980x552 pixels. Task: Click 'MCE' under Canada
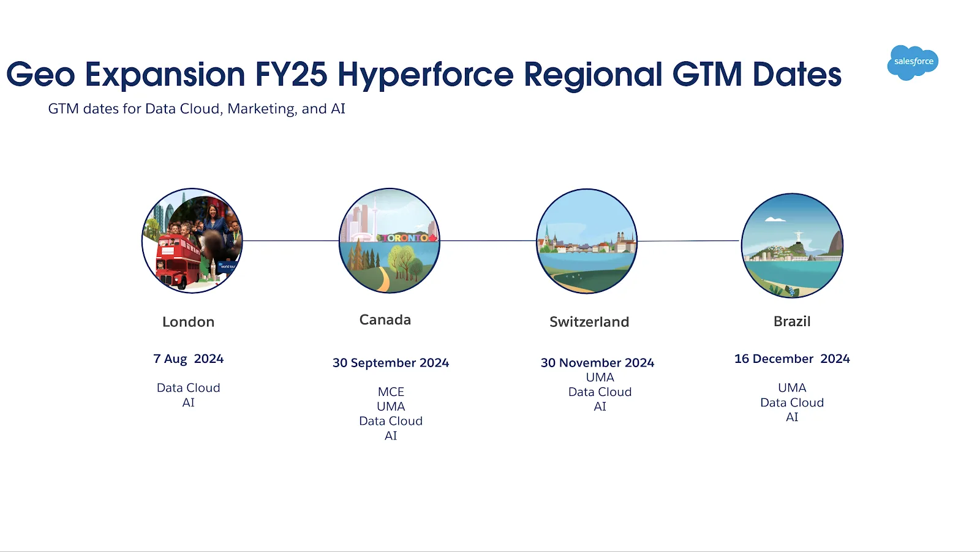pos(391,392)
